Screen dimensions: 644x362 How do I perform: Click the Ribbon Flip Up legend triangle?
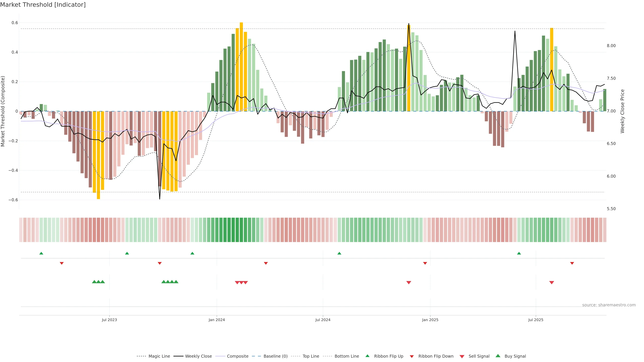pyautogui.click(x=367, y=356)
